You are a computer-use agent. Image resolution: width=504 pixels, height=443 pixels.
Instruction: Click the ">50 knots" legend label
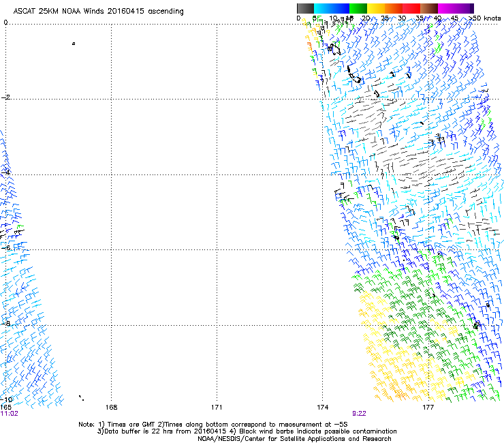point(485,18)
